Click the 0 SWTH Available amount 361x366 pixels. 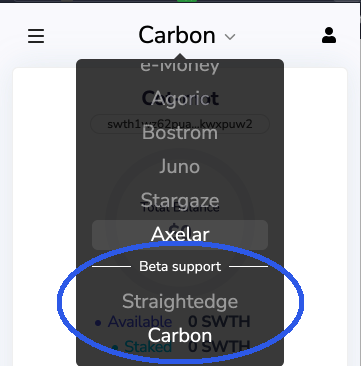click(219, 322)
